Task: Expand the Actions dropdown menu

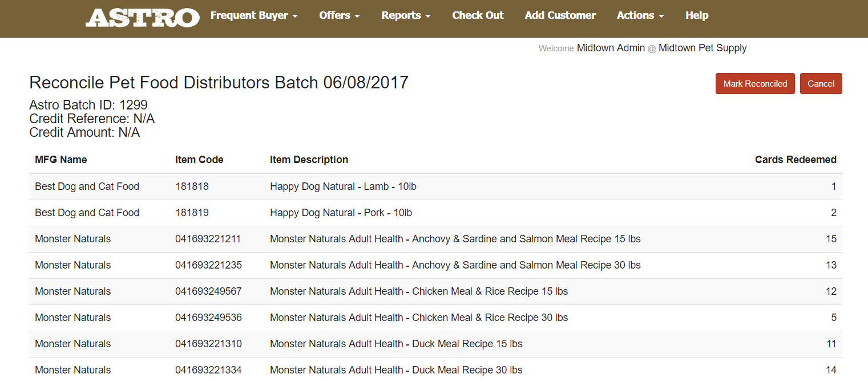Action: point(640,15)
